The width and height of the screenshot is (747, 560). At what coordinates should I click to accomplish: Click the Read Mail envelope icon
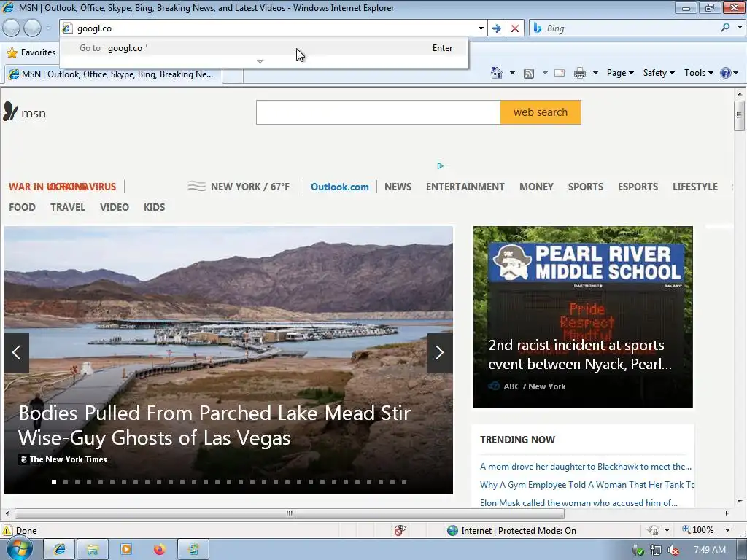coord(560,73)
